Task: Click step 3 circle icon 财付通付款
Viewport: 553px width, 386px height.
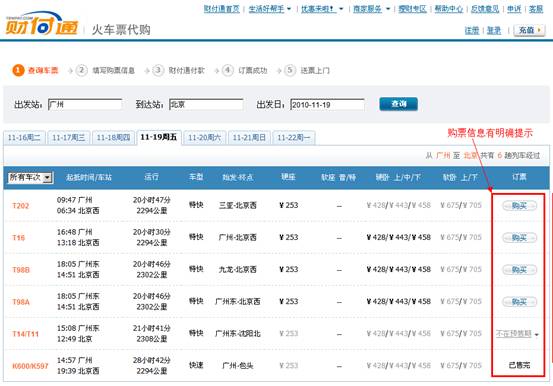Action: point(158,70)
